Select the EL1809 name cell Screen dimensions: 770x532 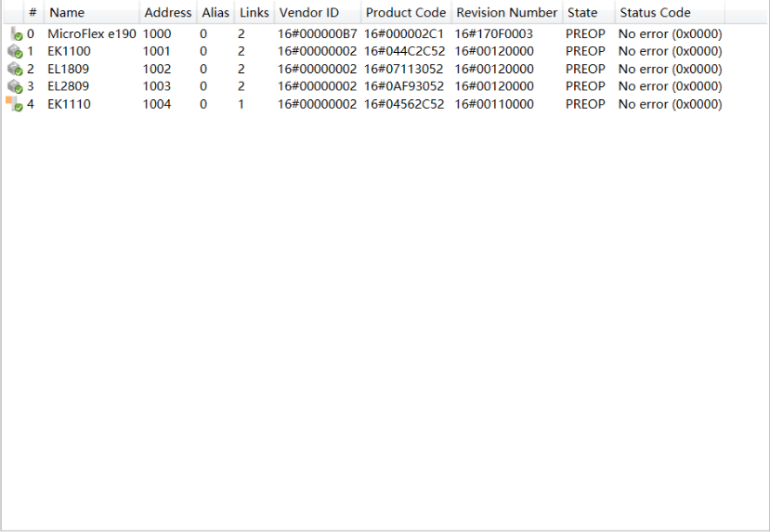(68, 69)
